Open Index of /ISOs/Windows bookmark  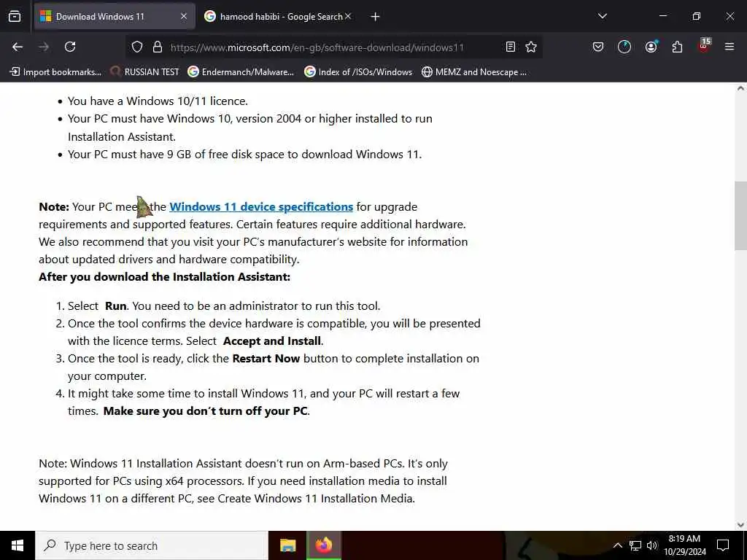coord(358,72)
